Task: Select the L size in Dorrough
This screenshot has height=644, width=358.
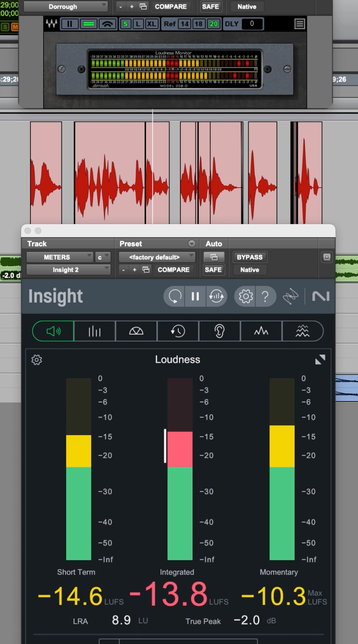Action: 138,24
